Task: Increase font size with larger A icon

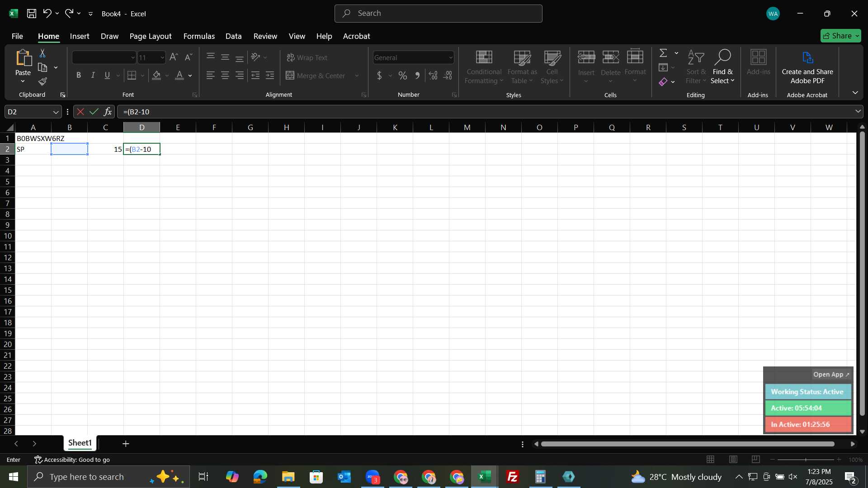Action: (174, 57)
